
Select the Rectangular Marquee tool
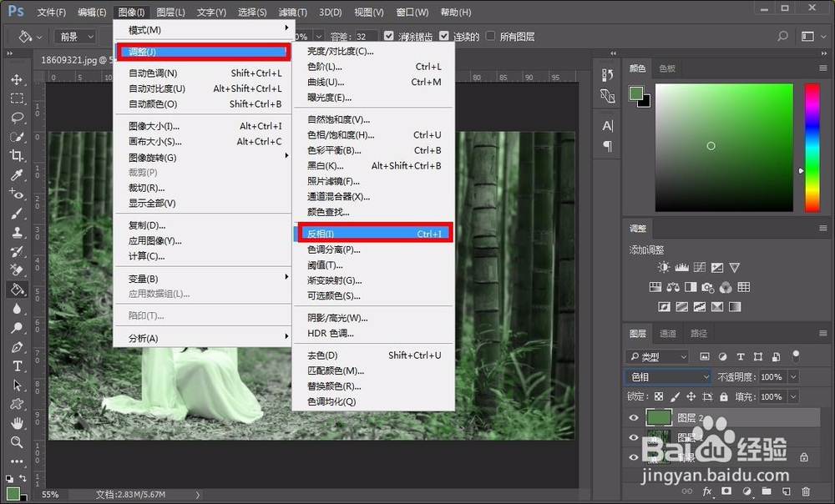coord(17,98)
